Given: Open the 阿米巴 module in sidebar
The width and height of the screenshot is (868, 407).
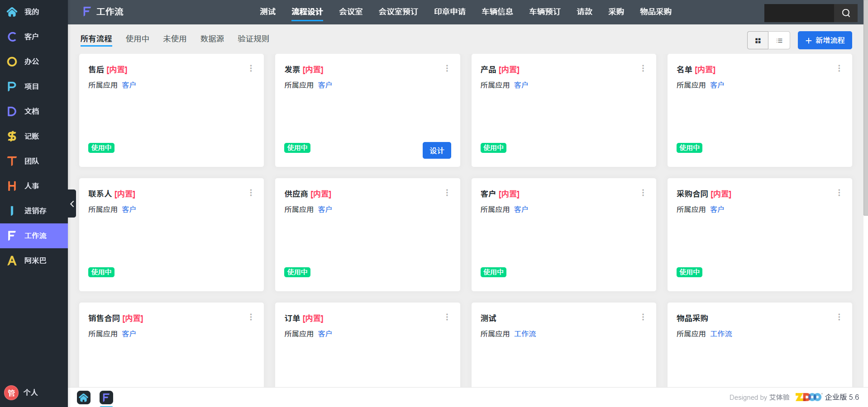Looking at the screenshot, I should pos(34,260).
